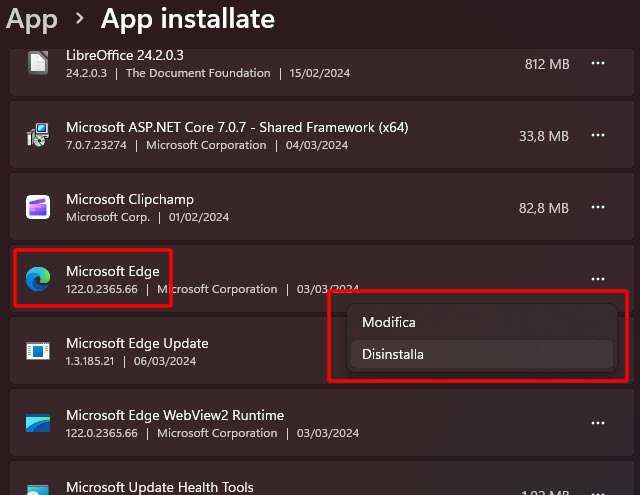
Task: Open more options for Edge WebView2 Runtime
Action: point(598,423)
